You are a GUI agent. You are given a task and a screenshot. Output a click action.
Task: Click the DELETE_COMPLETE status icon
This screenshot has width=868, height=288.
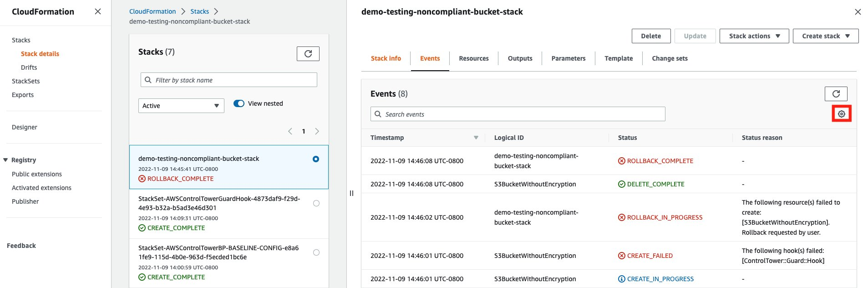coord(622,184)
